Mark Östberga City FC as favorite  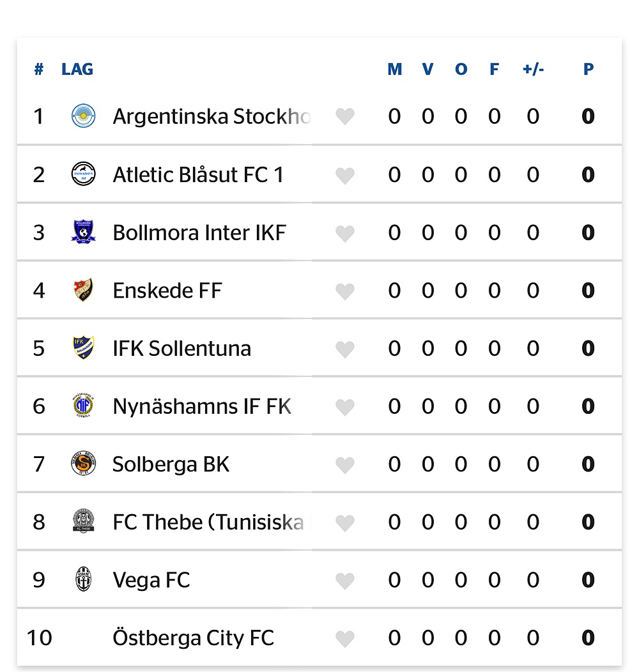[x=345, y=639]
